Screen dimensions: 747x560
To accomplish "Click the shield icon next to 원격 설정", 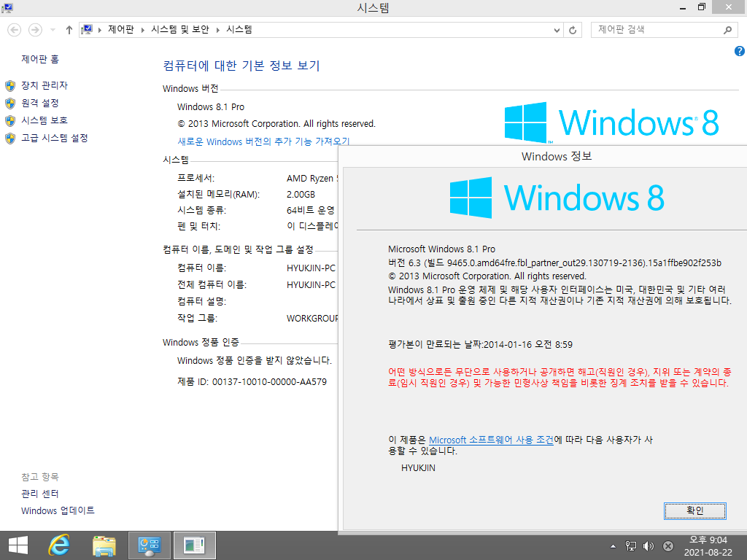I will click(10, 104).
